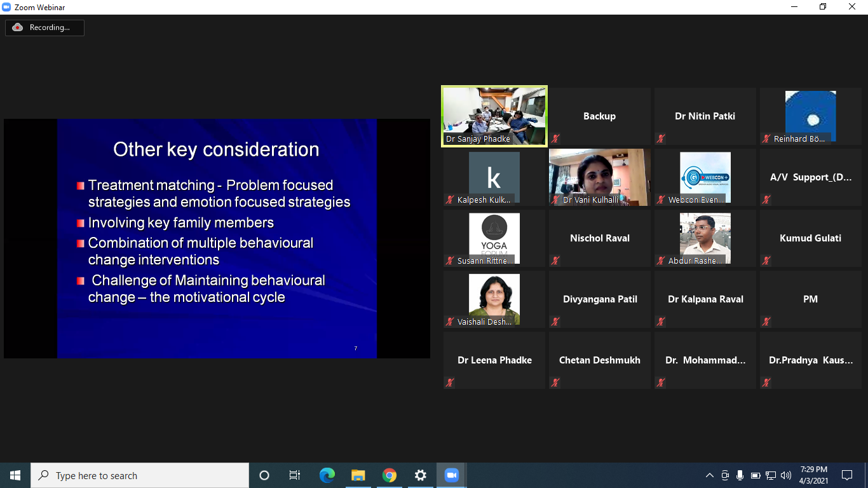Click the Recording indicator
Image resolution: width=868 pixels, height=488 pixels.
pos(44,27)
